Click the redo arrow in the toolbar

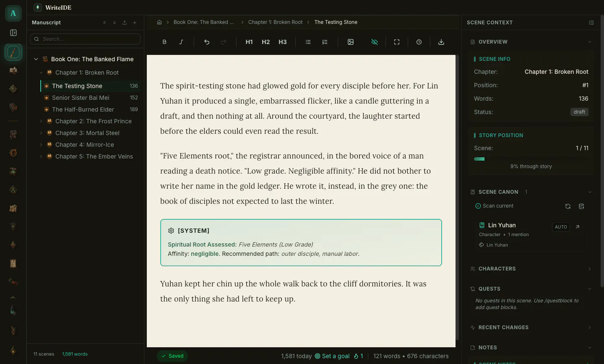(x=224, y=42)
